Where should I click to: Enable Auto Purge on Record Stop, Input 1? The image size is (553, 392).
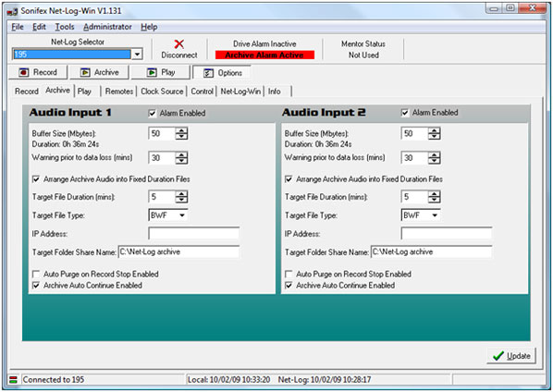point(36,274)
